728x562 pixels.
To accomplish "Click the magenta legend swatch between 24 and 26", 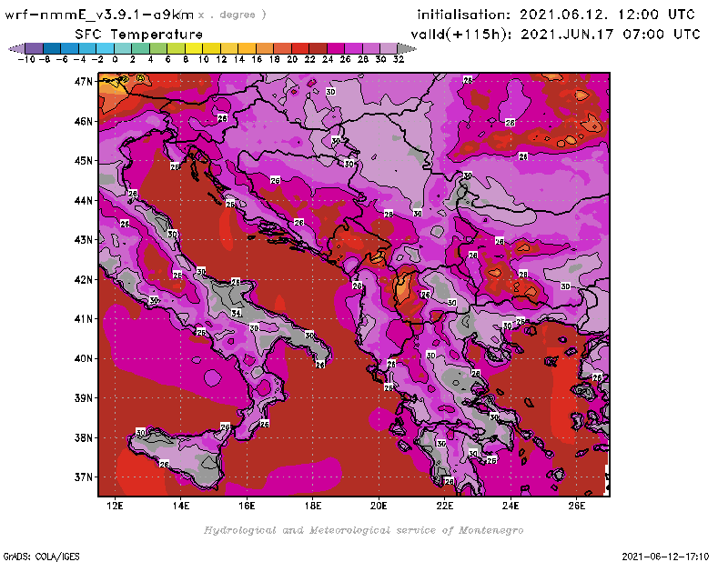I will click(336, 48).
